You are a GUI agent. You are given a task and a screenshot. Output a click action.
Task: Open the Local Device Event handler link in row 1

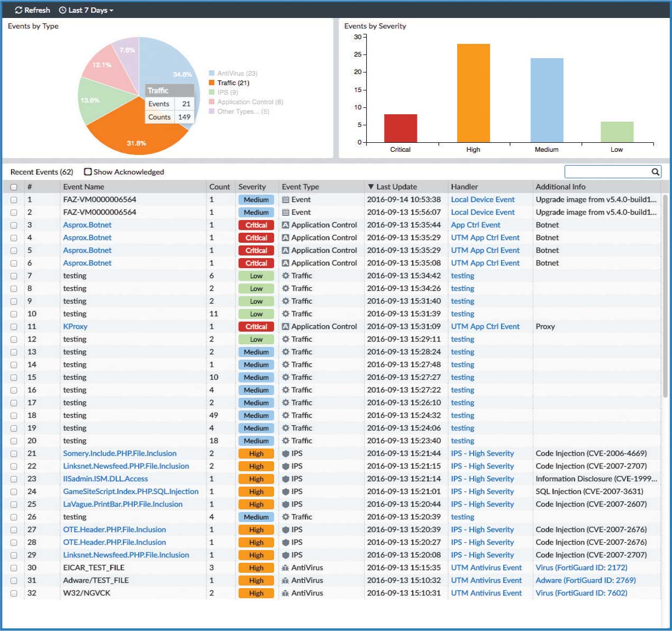click(x=483, y=200)
